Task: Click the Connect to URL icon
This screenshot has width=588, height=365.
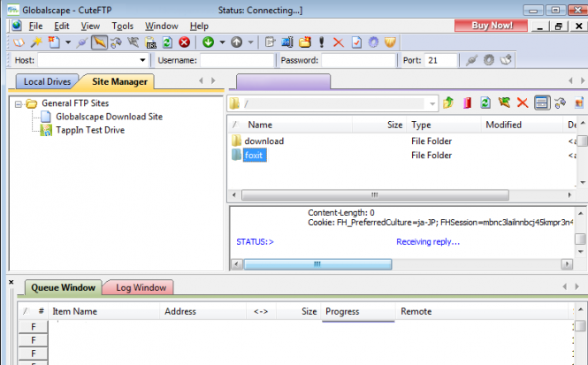Action: coord(150,42)
